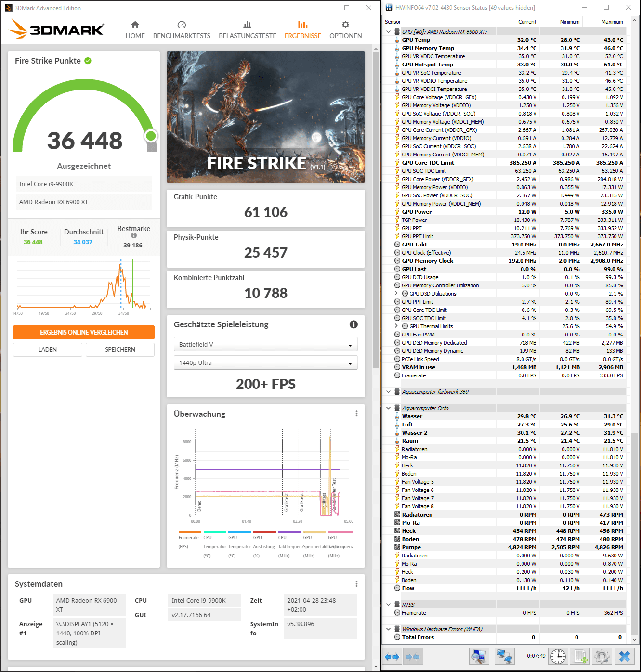The height and width of the screenshot is (672, 641).
Task: Switch to BENCHMARKTESTS tab
Action: [x=182, y=30]
